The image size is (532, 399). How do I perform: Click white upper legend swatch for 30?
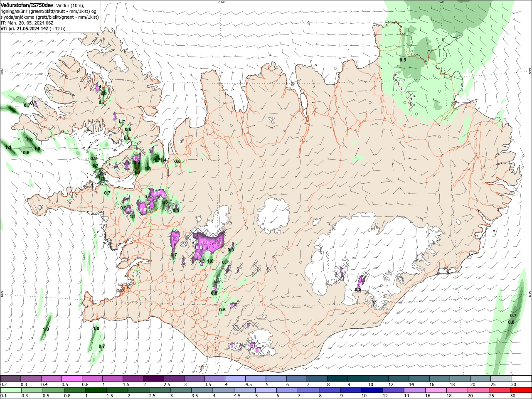521,379
